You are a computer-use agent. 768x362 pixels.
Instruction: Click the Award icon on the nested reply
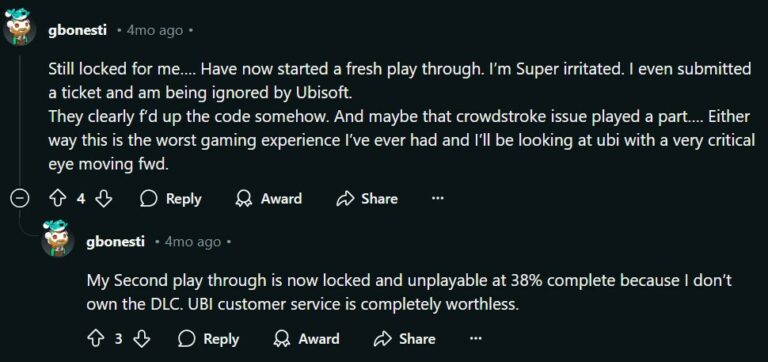[280, 339]
